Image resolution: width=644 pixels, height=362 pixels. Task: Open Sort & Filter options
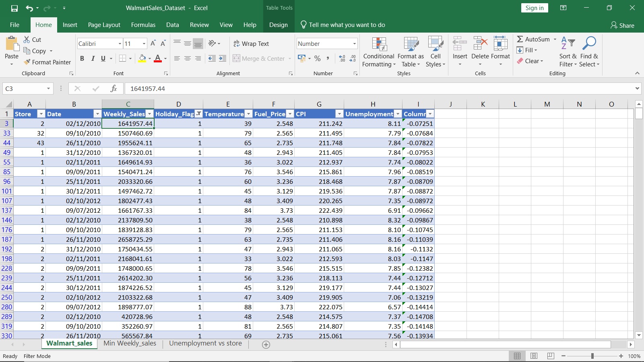568,52
